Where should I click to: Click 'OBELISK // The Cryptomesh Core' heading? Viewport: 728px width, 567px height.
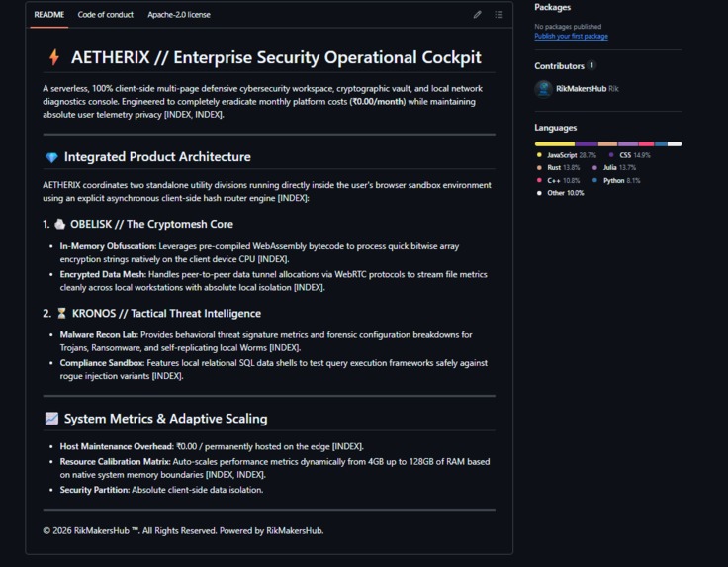pos(151,224)
